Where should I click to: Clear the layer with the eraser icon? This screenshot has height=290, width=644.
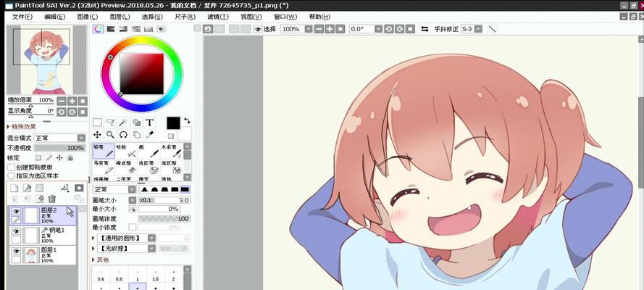point(39,199)
